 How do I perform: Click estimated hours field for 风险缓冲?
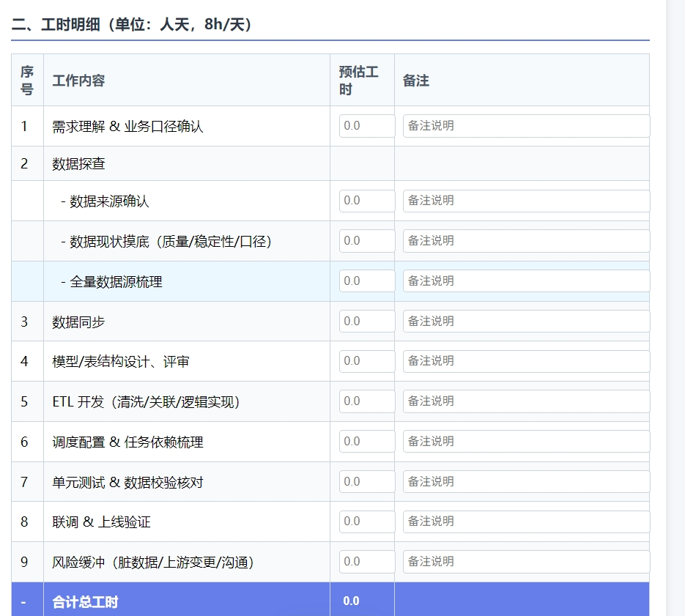pos(367,562)
